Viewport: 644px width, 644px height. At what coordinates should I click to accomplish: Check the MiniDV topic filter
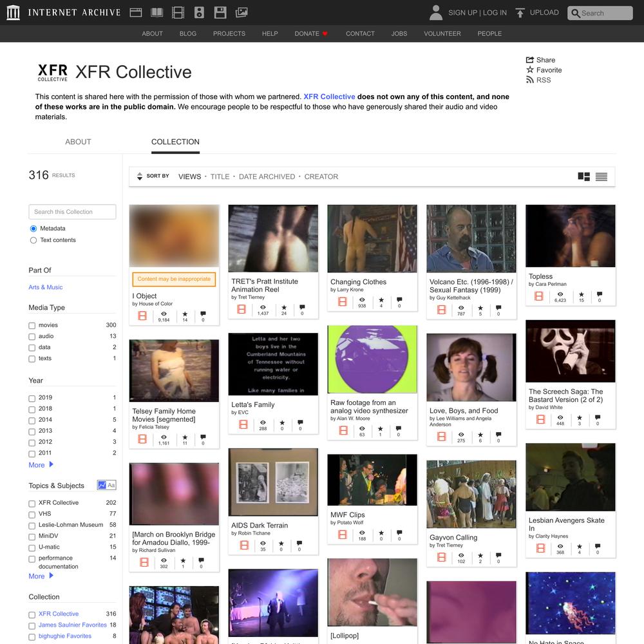click(x=32, y=537)
